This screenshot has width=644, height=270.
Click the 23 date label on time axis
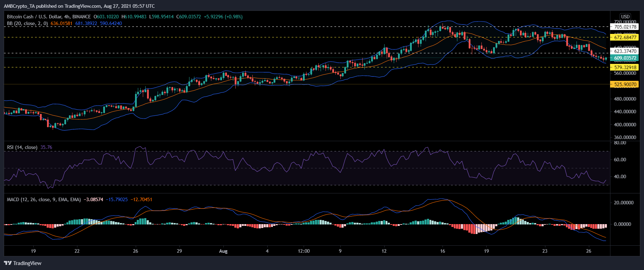click(x=545, y=251)
